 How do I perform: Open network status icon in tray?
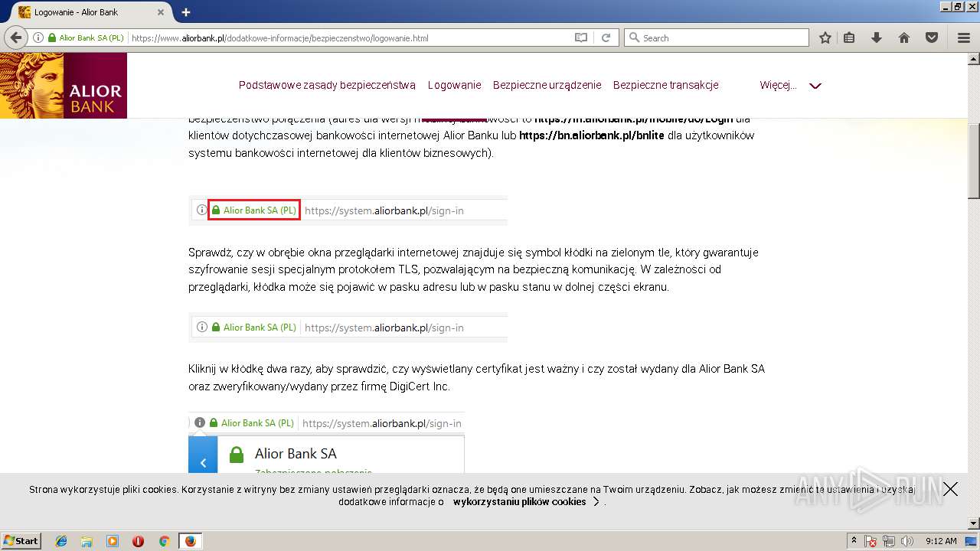pos(890,541)
